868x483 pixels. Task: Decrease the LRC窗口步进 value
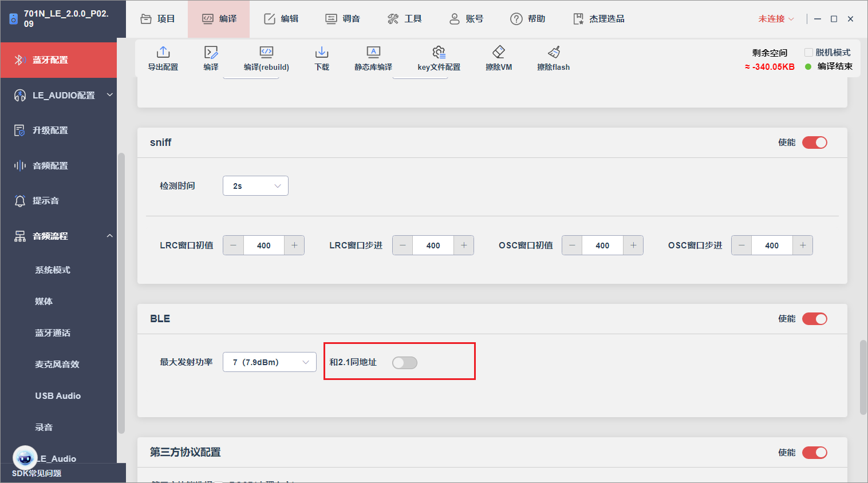[403, 246]
